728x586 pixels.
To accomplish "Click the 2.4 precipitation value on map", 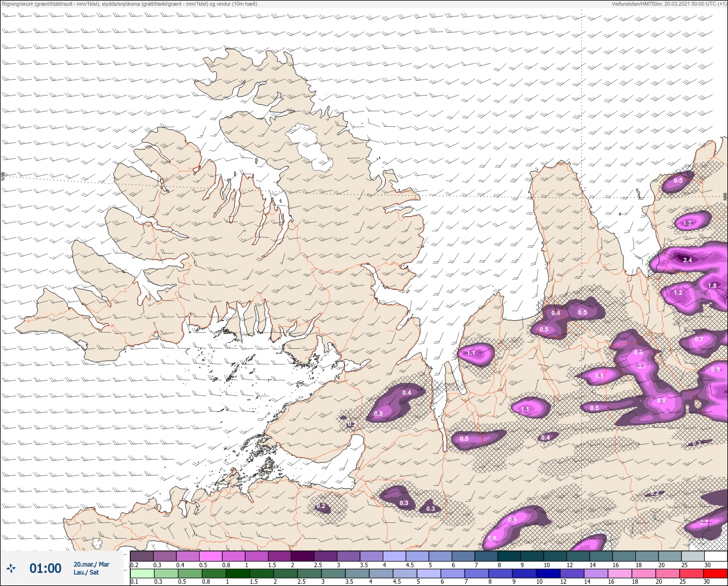I will [x=687, y=260].
